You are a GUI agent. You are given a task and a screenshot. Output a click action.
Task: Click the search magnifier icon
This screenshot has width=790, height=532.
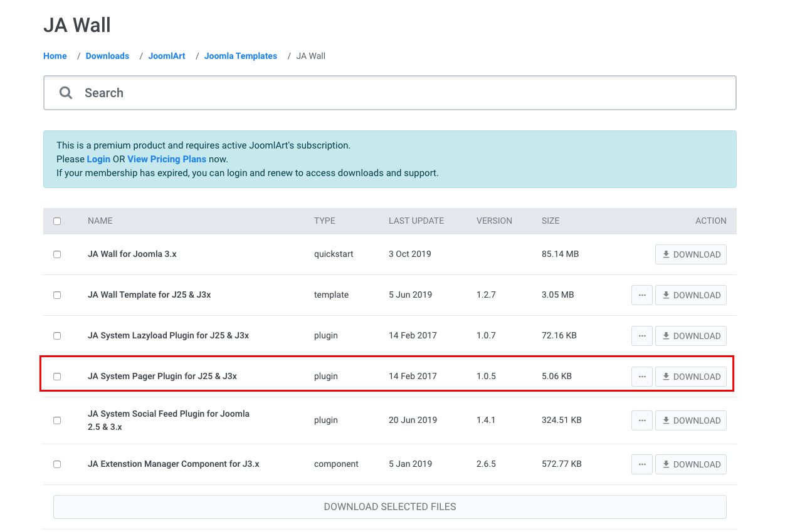[66, 93]
